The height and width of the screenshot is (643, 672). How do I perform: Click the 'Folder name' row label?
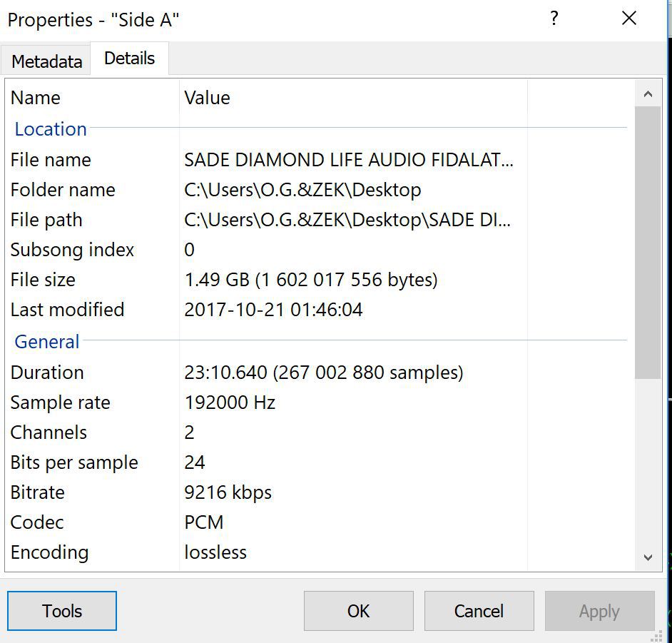pos(63,190)
